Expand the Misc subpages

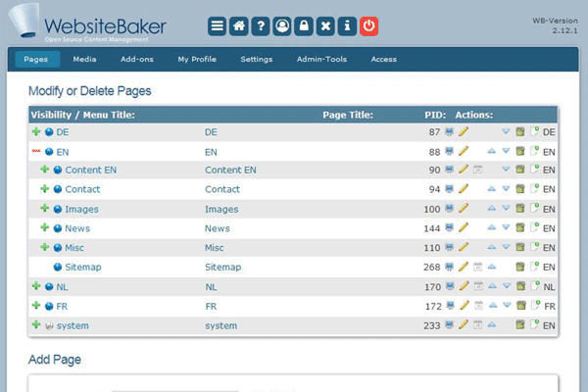[45, 248]
